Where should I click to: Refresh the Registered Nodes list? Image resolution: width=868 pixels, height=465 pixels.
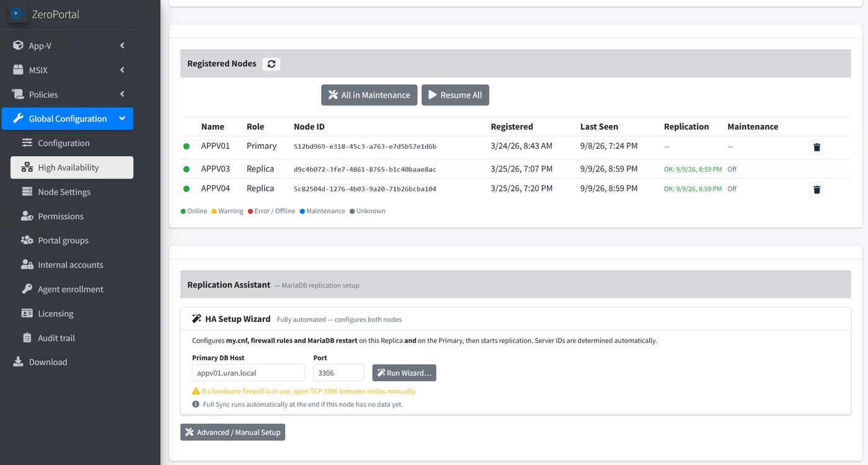pos(272,64)
